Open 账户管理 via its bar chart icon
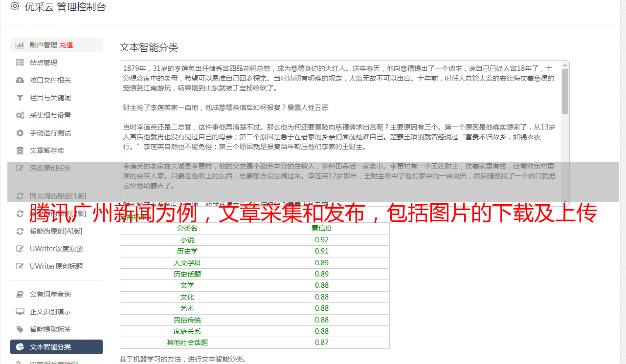The height and width of the screenshot is (364, 626). 20,45
